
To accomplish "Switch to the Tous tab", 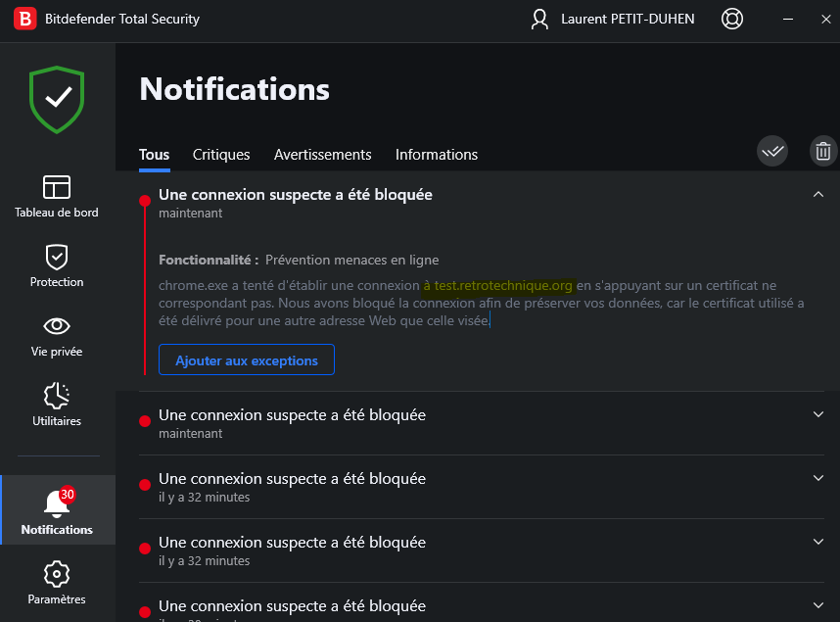I will (155, 155).
